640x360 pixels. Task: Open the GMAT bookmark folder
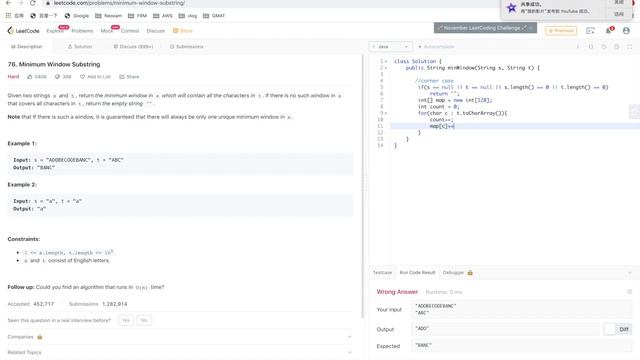coord(214,16)
